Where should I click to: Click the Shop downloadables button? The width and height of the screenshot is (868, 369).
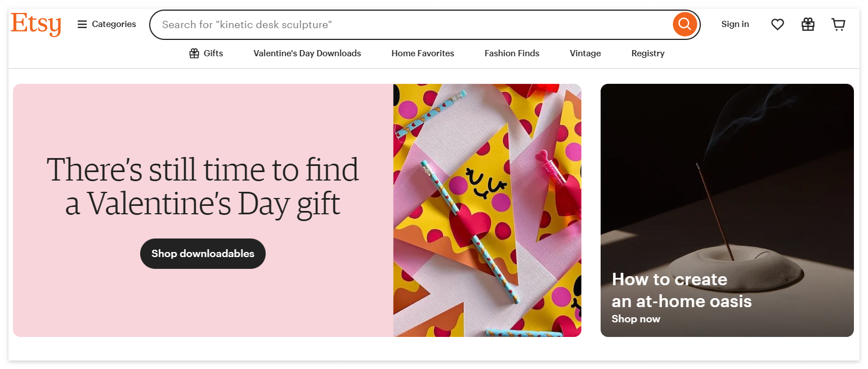pos(203,254)
